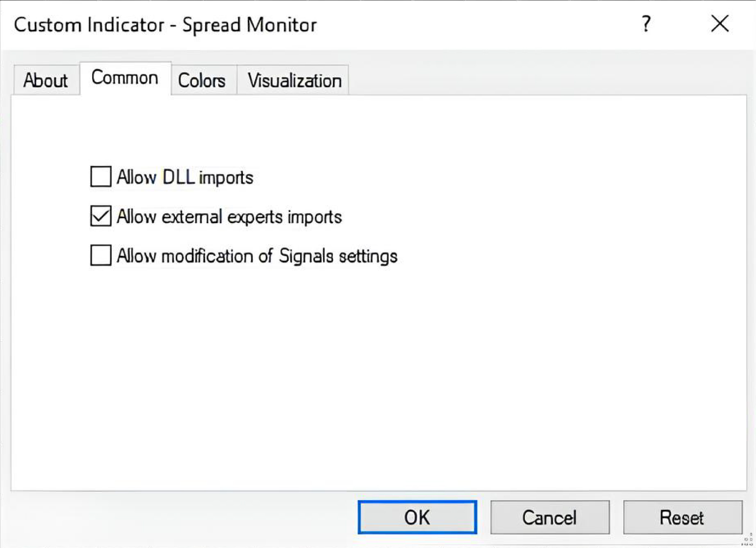Image resolution: width=756 pixels, height=548 pixels.
Task: Switch to the Colors tab
Action: [x=202, y=80]
